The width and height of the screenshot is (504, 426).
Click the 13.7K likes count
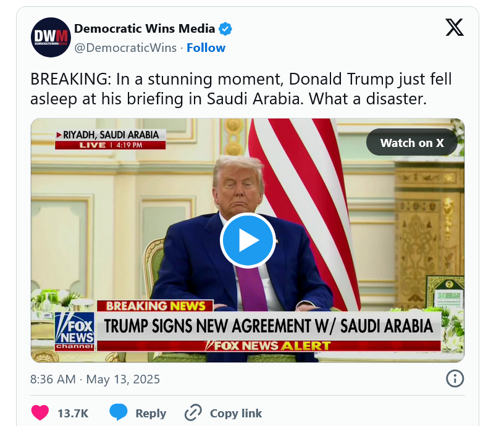point(73,413)
